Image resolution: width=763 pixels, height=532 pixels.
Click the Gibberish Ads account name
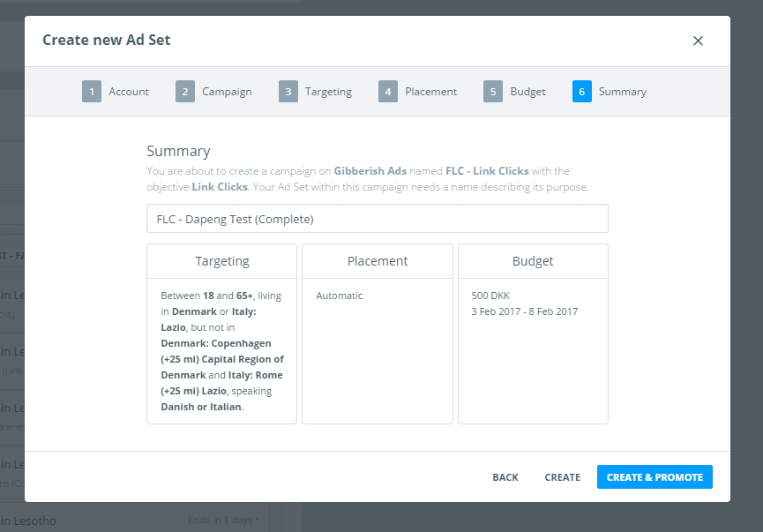pyautogui.click(x=370, y=171)
